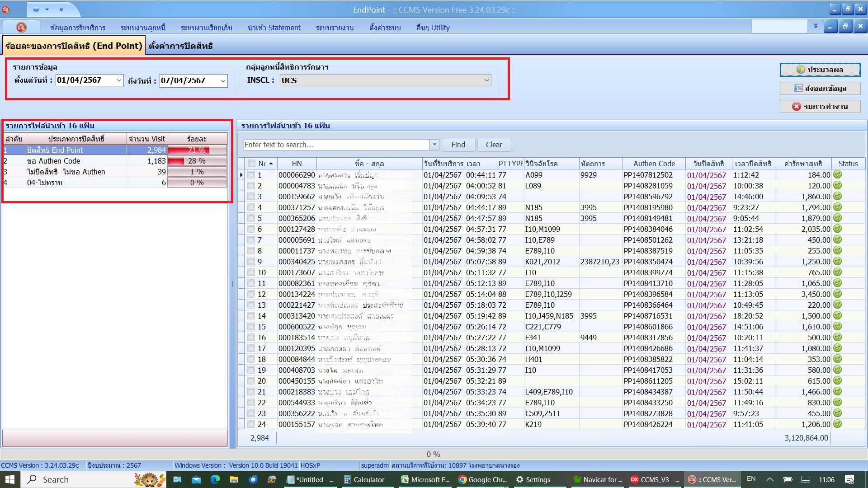
Task: Open the ข้อมูลการรับบริการ menu
Action: 78,28
